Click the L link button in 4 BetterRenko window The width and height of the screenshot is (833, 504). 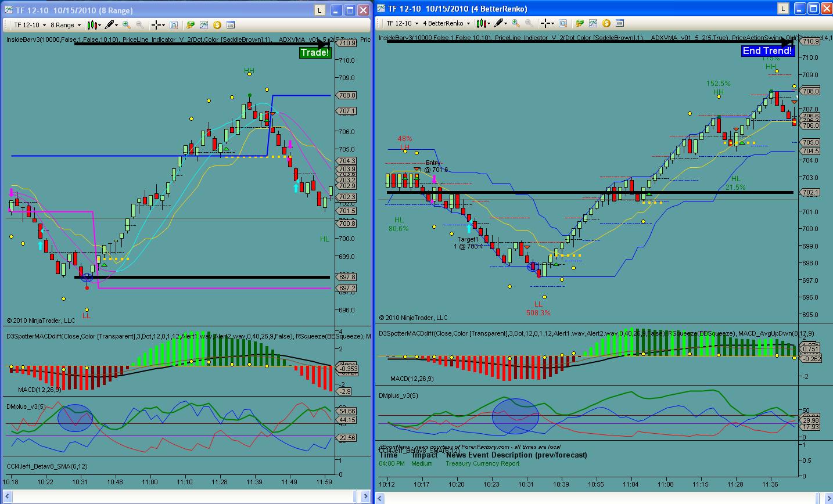tap(784, 8)
